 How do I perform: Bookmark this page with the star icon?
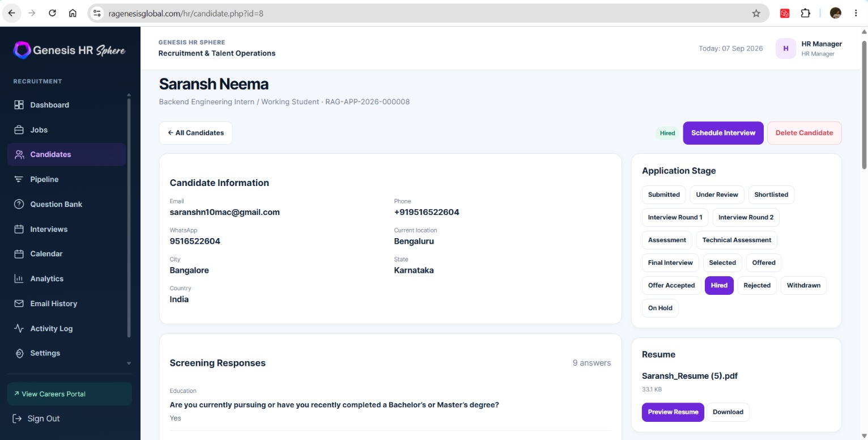756,13
